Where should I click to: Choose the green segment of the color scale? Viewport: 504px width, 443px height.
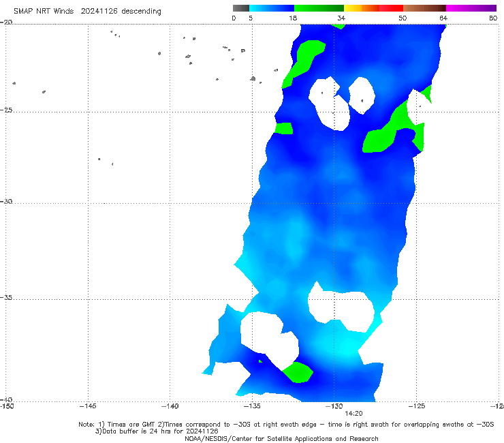coord(319,8)
